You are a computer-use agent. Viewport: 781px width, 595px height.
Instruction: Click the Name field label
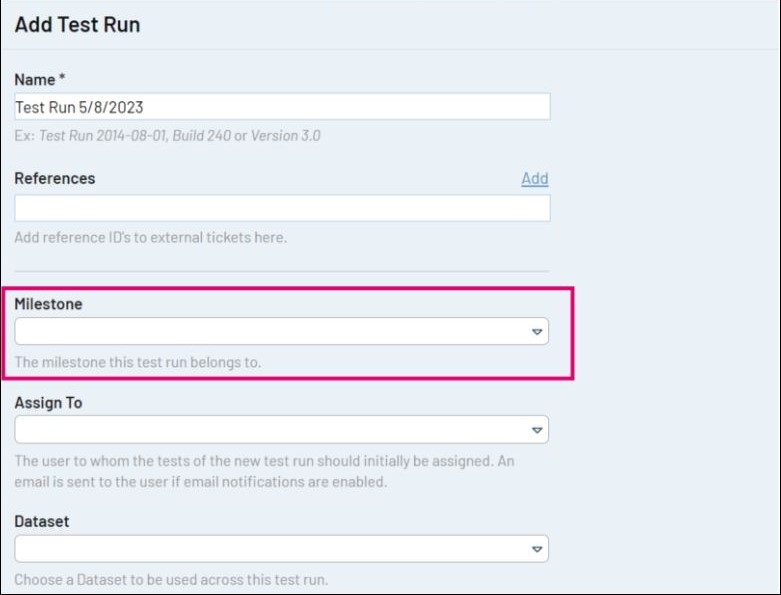tap(39, 79)
